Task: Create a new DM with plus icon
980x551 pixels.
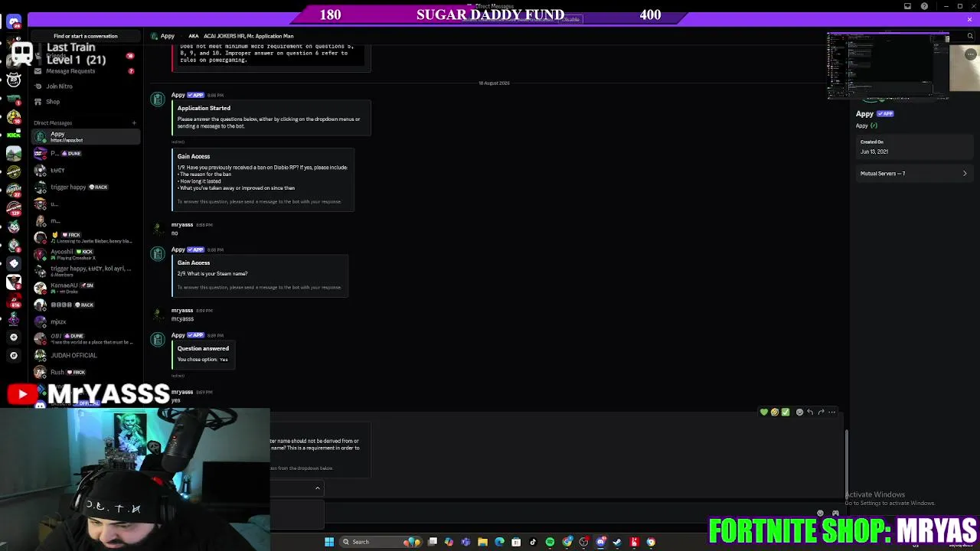Action: point(134,123)
